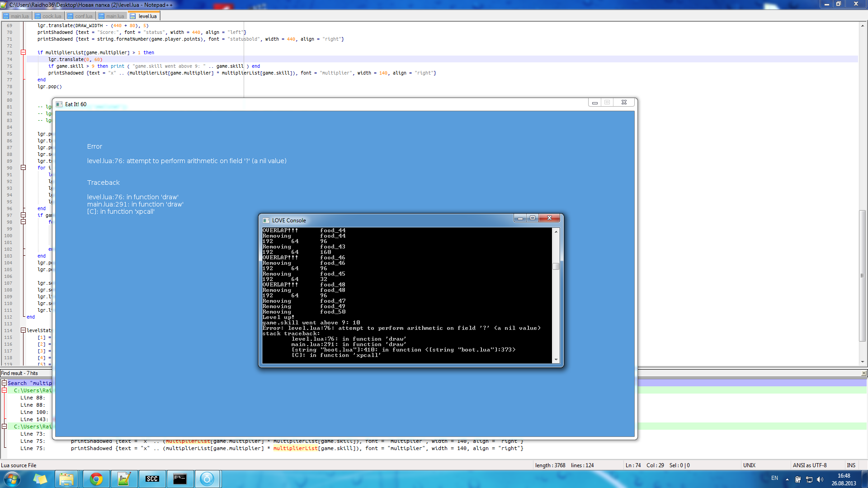Screen dimensions: 868x488
Task: Open the clock showing 16:48
Action: click(844, 479)
